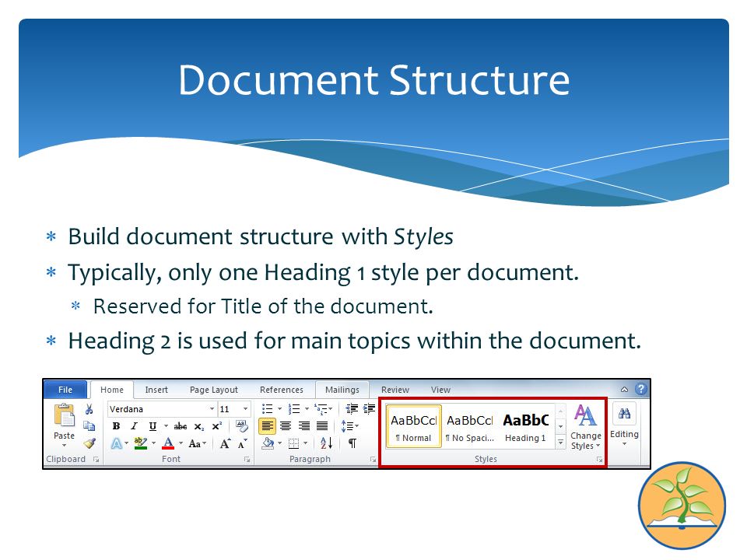Click the Paste clipboard icon
This screenshot has width=747, height=560.
(x=65, y=415)
